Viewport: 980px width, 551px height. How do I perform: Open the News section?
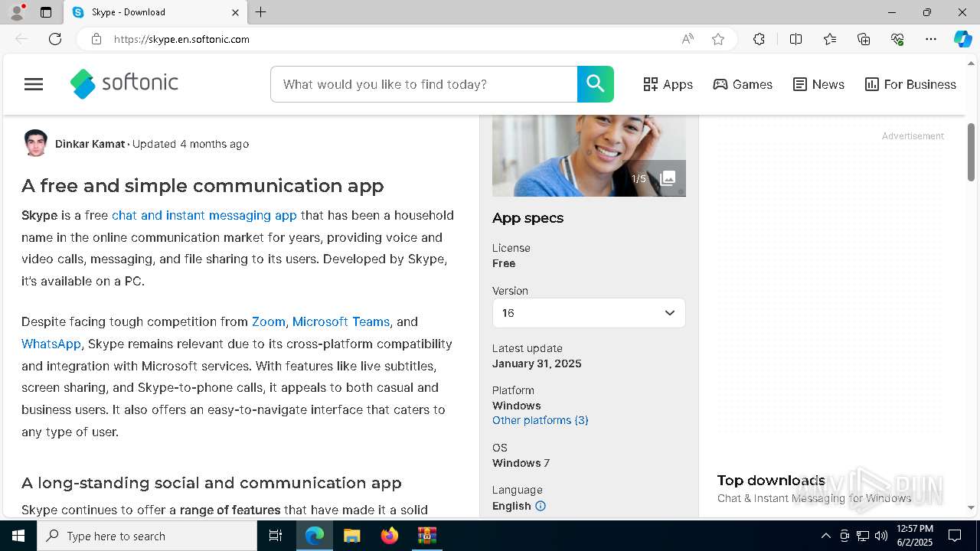(x=818, y=84)
